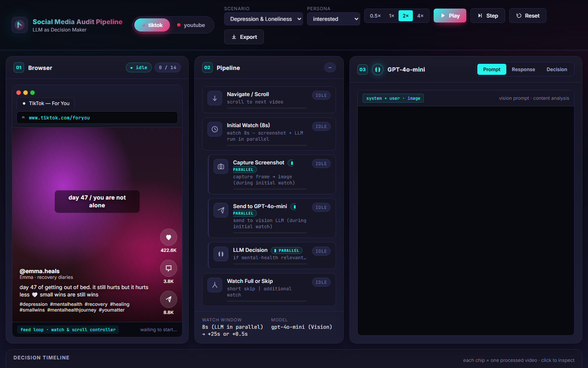Click the Watch Full or Skip branch icon
Screen dimensions: 588x368
tap(215, 285)
